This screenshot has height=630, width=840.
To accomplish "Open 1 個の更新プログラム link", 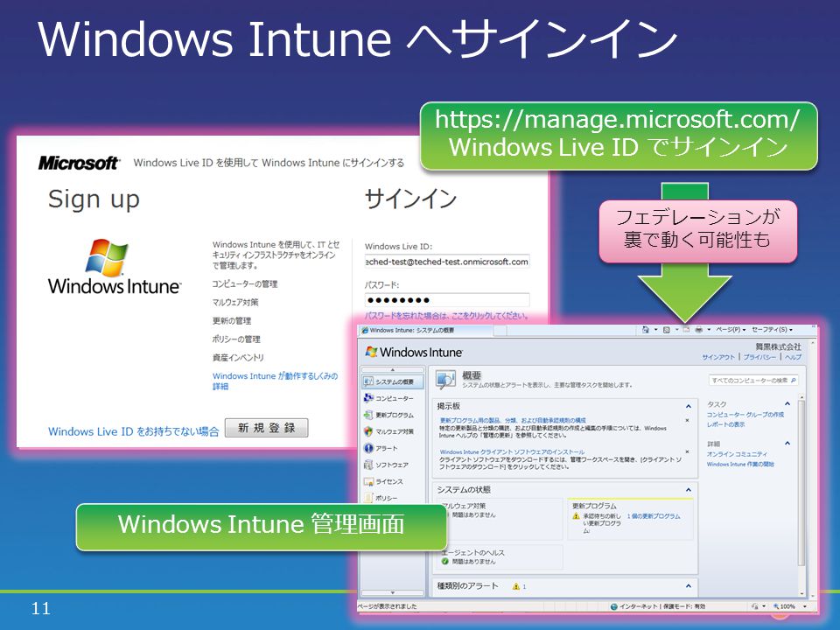I will (x=654, y=516).
